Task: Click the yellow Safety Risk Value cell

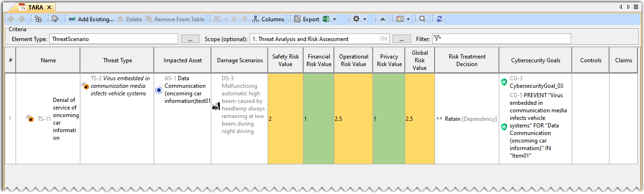Action: coord(286,119)
